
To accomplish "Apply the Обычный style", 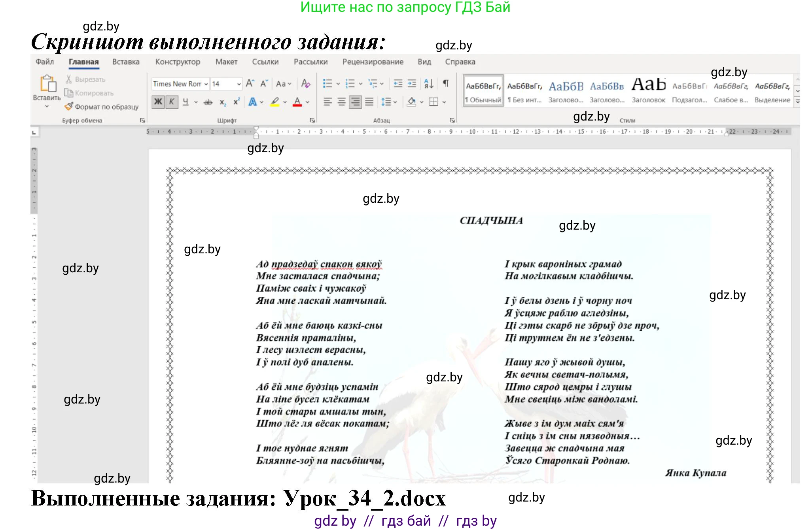I will (x=483, y=91).
